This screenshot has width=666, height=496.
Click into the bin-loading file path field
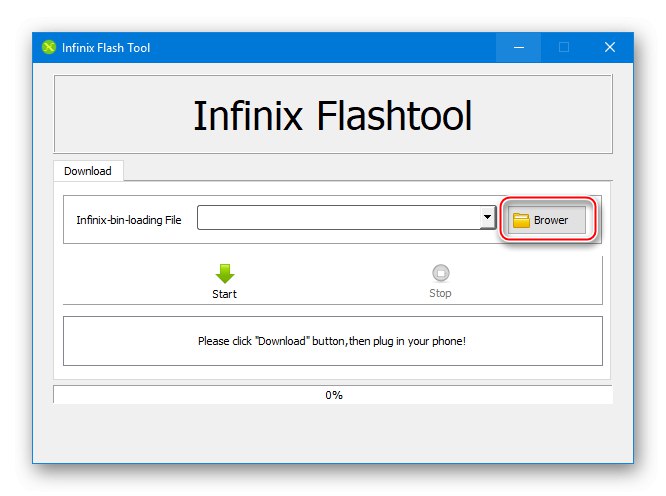[339, 217]
